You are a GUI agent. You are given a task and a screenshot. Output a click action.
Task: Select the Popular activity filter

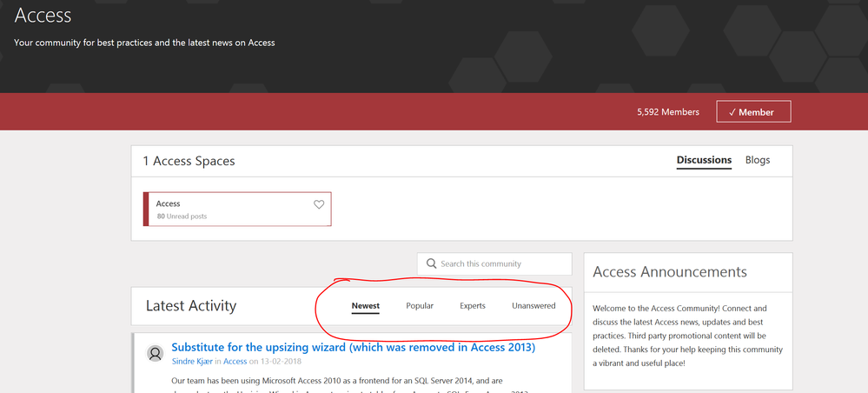pos(420,306)
